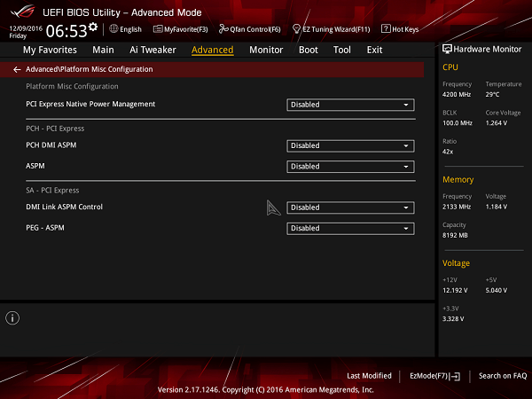Switch to the Boot tab

[309, 50]
